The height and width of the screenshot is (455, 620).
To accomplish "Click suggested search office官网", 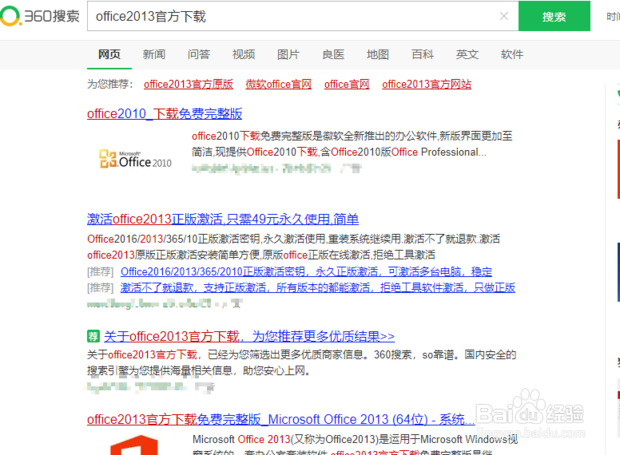I will pos(347,84).
